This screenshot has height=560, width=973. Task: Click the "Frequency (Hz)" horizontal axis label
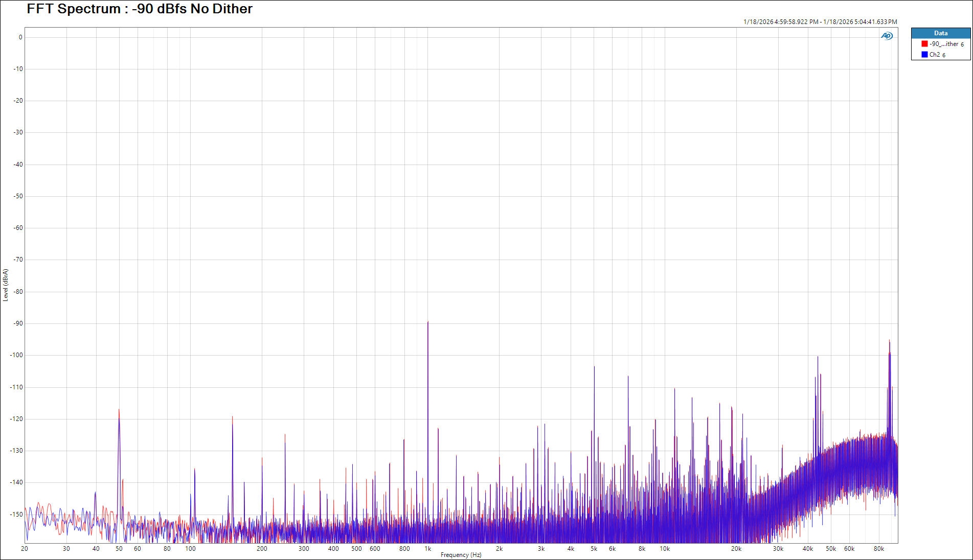(x=461, y=555)
